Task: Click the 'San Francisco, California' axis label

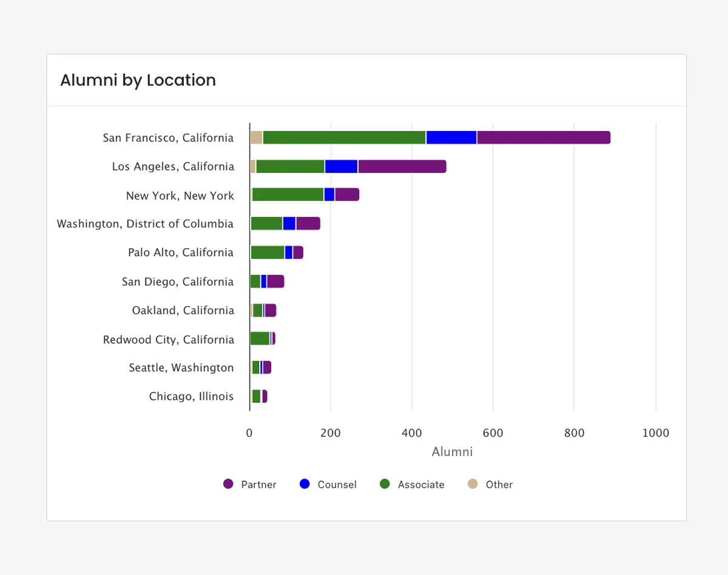Action: click(168, 138)
